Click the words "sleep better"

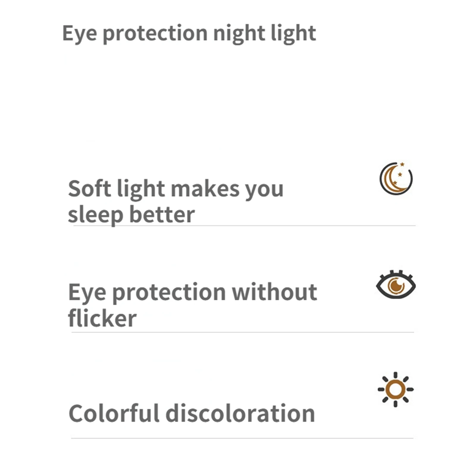coord(131,215)
